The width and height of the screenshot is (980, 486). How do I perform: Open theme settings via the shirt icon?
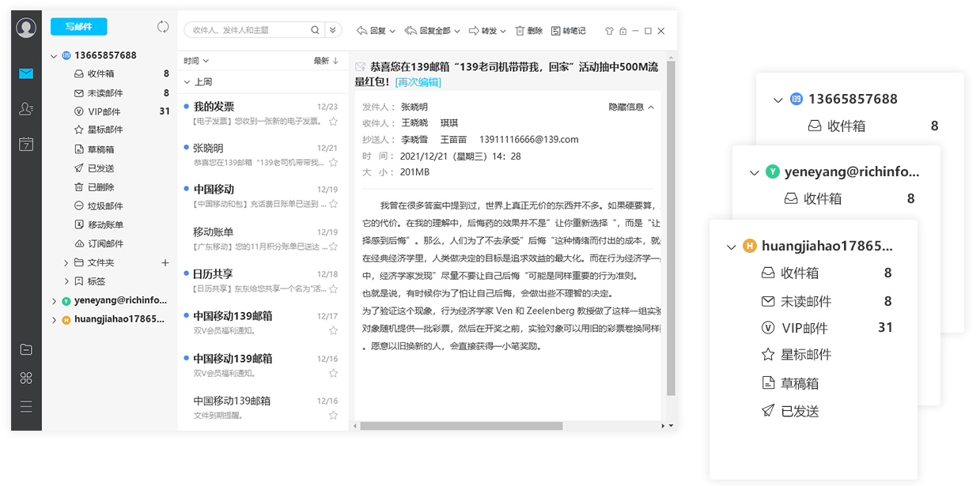pyautogui.click(x=609, y=30)
